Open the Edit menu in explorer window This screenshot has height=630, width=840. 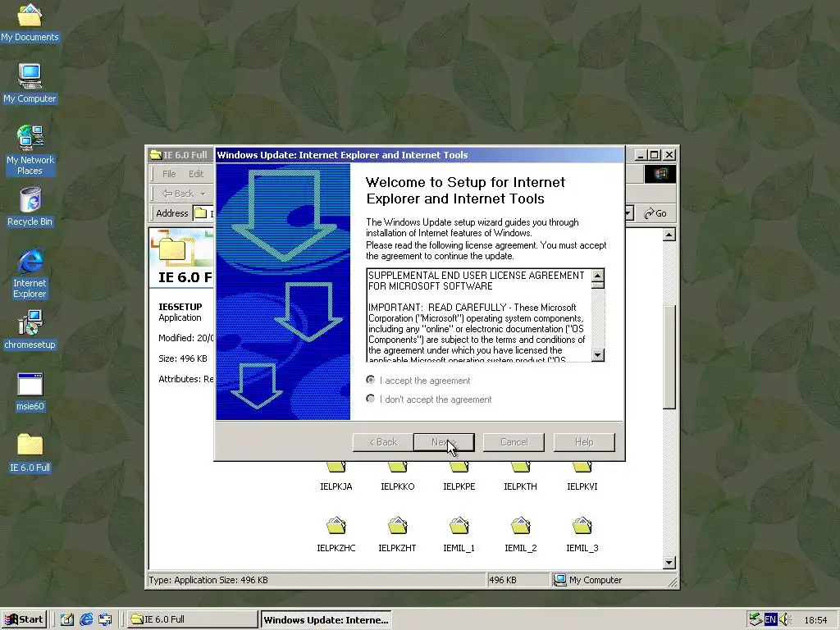[x=196, y=174]
